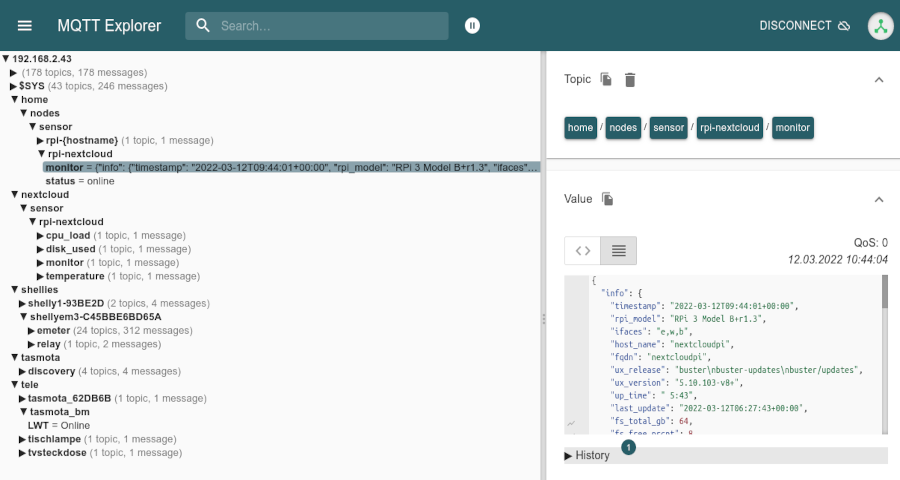Collapse the Topic panel chevron
This screenshot has height=480, width=900.
[x=878, y=80]
